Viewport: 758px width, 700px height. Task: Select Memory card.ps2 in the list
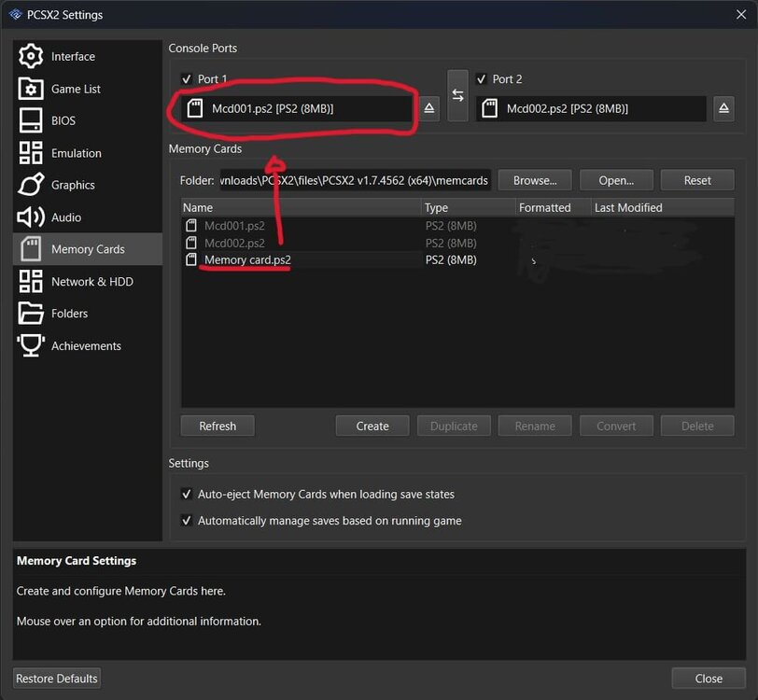point(247,259)
